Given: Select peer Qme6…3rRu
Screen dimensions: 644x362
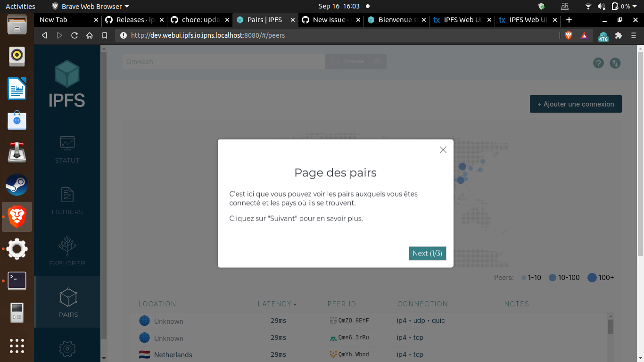Looking at the screenshot, I should coord(349,338).
